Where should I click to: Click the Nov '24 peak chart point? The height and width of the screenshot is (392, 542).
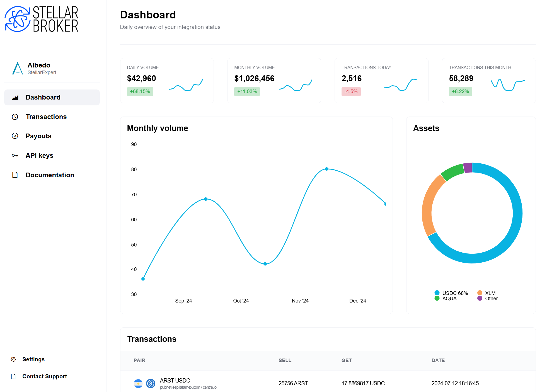click(x=326, y=169)
